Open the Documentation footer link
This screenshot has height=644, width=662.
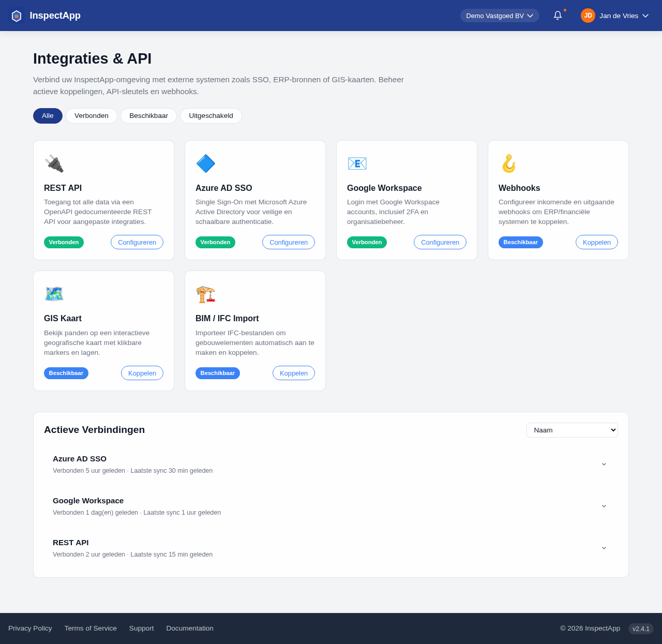[x=190, y=628]
